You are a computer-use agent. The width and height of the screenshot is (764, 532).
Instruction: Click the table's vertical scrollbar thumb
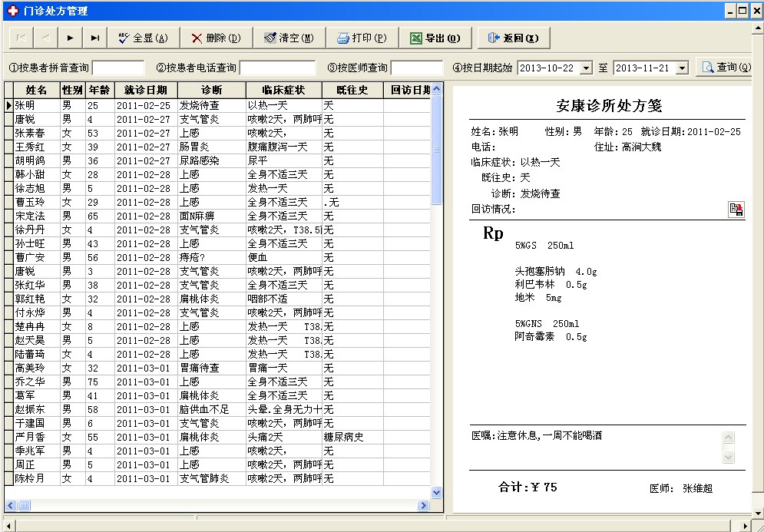(437, 150)
